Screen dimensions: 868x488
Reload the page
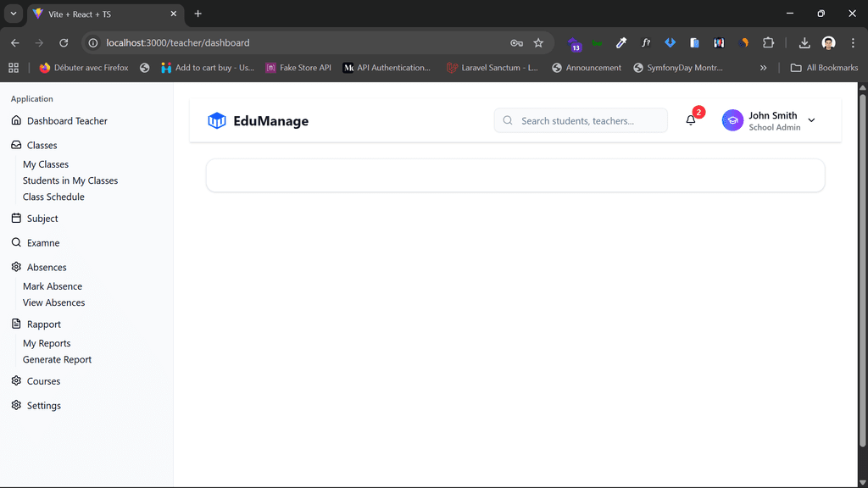(64, 42)
